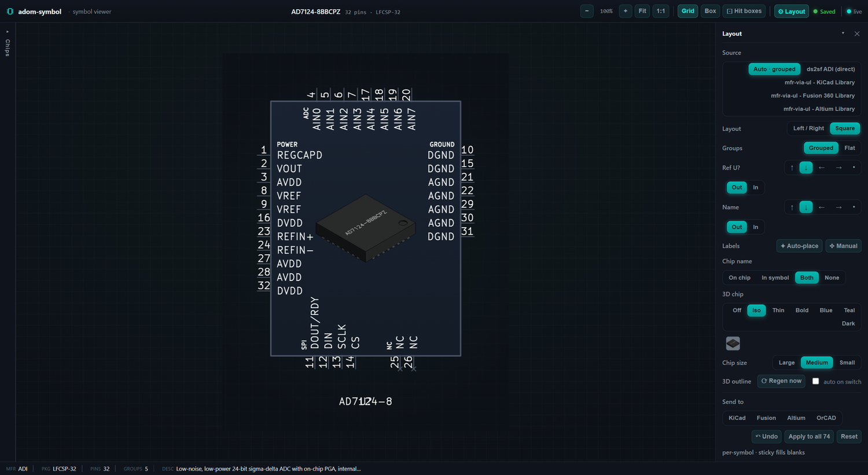Send symbol to Fusion

[766, 418]
